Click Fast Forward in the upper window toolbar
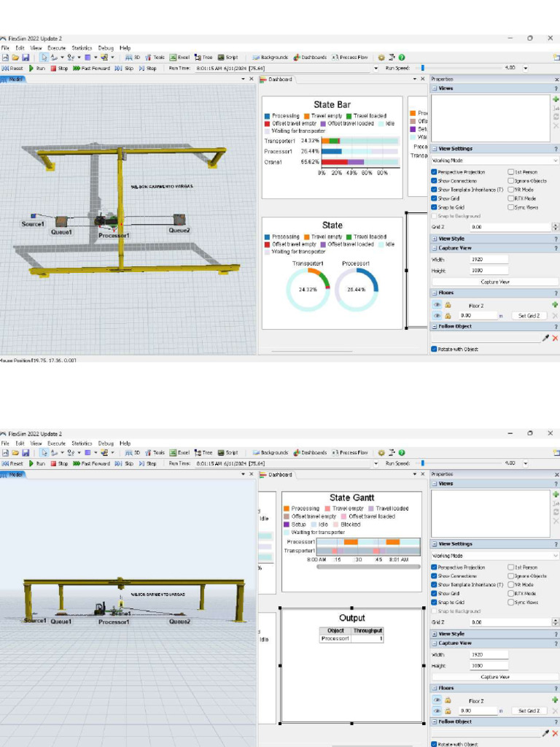The height and width of the screenshot is (747, 560). [x=91, y=68]
